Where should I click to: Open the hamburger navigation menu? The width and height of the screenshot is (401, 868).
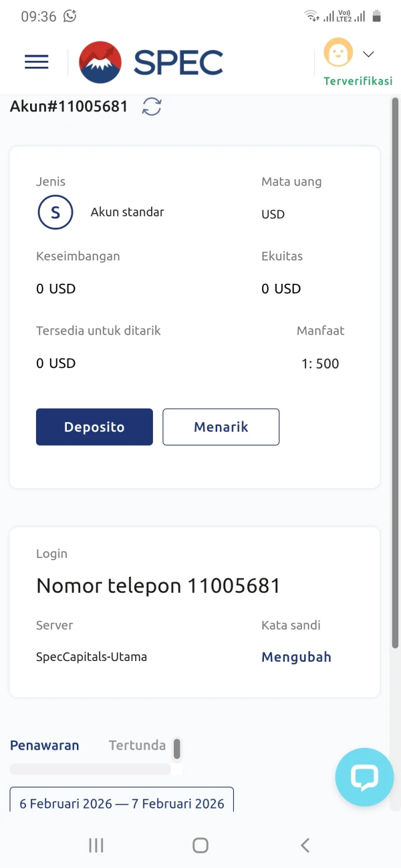37,62
